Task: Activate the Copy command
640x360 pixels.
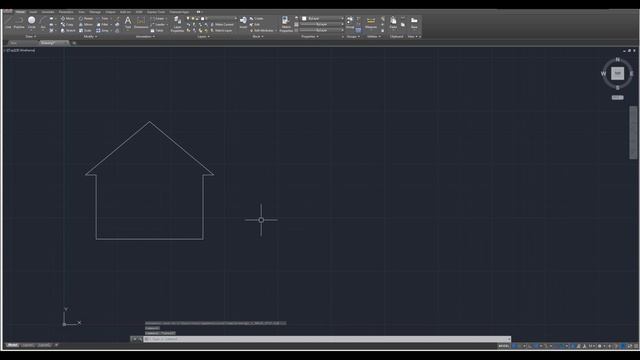Action: click(x=67, y=24)
